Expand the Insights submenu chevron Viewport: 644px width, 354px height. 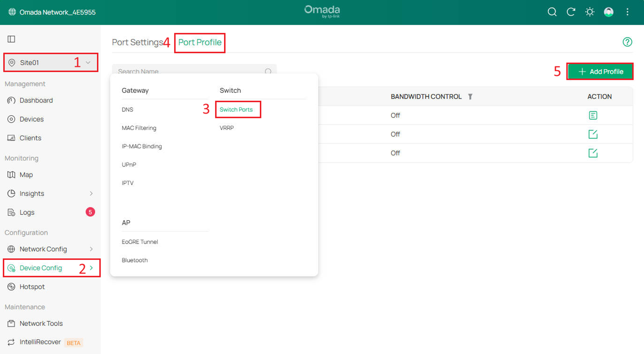(91, 193)
